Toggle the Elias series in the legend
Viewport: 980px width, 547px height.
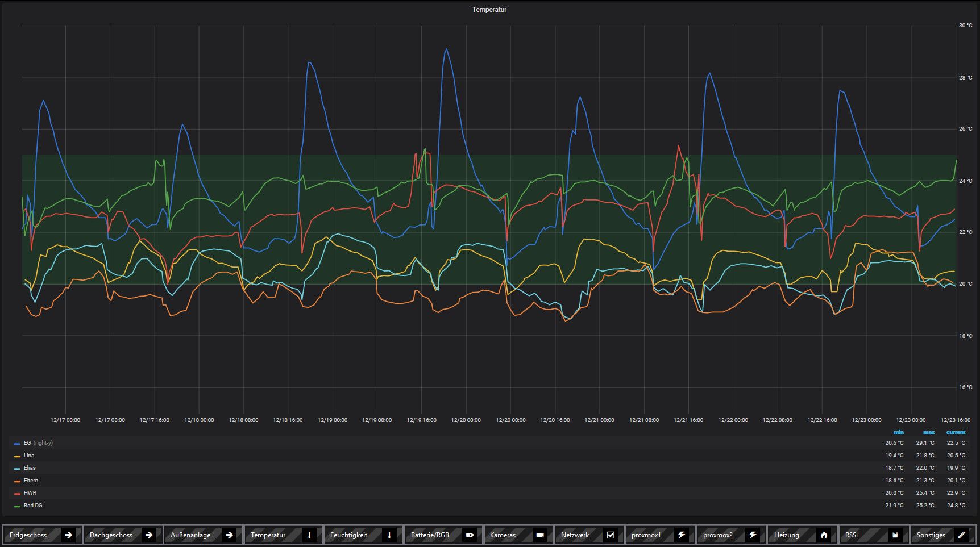pyautogui.click(x=30, y=468)
